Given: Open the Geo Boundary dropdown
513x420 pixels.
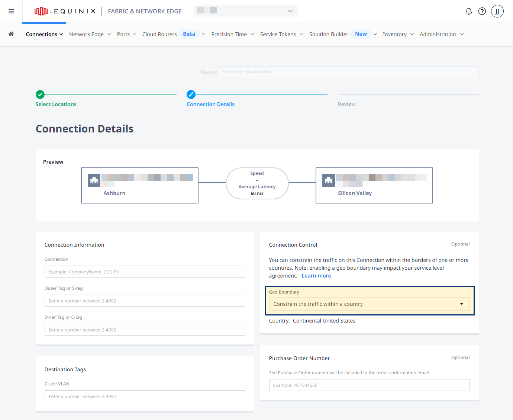Looking at the screenshot, I should 370,304.
